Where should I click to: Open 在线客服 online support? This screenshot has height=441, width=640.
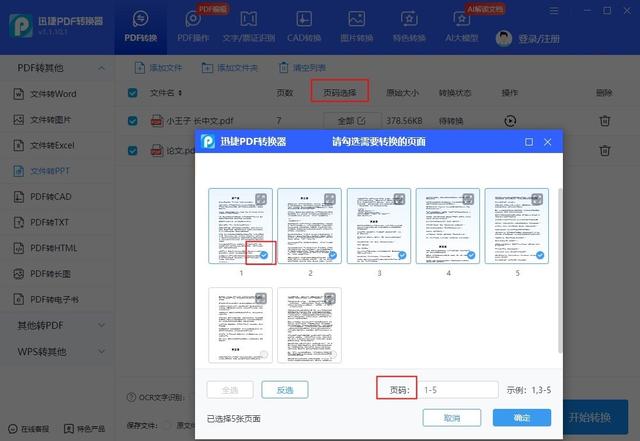click(29, 429)
